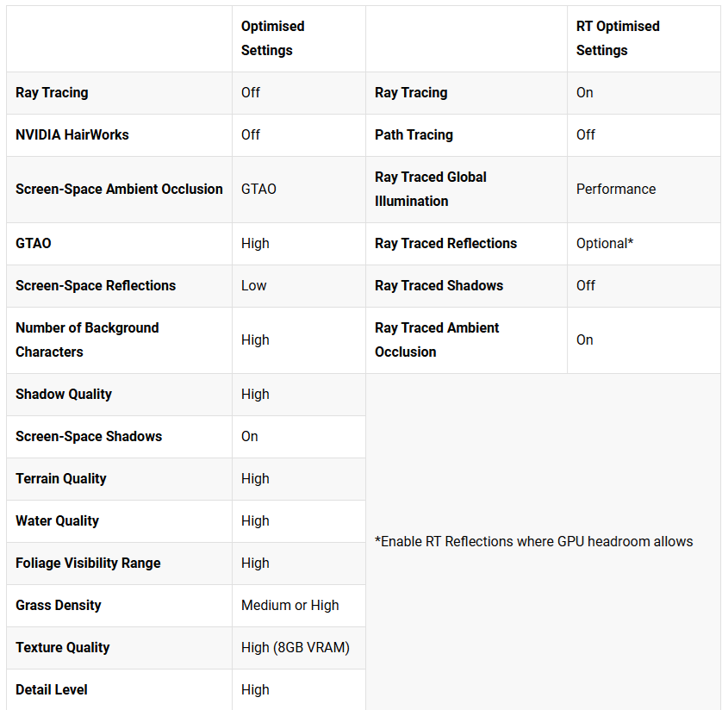Select the "Screen-Space Reflections" label

click(x=96, y=285)
